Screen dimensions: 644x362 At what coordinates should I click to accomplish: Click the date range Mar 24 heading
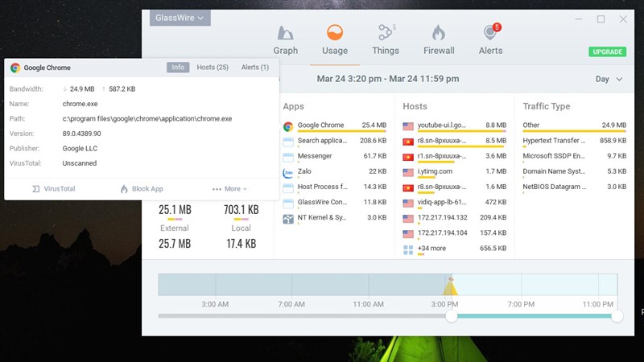(x=388, y=79)
